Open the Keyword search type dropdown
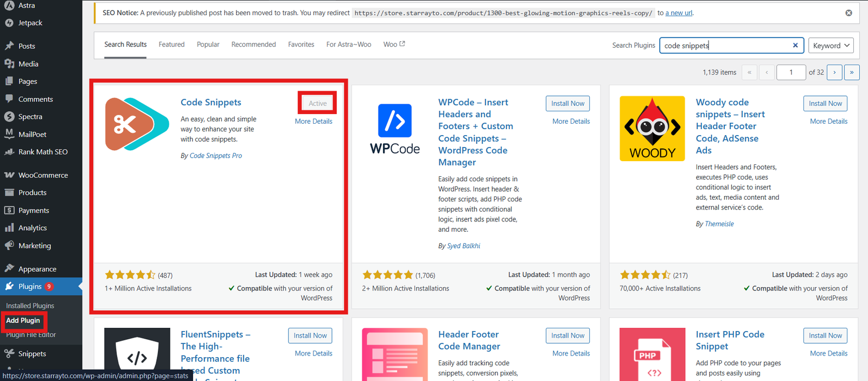868x381 pixels. pyautogui.click(x=831, y=46)
